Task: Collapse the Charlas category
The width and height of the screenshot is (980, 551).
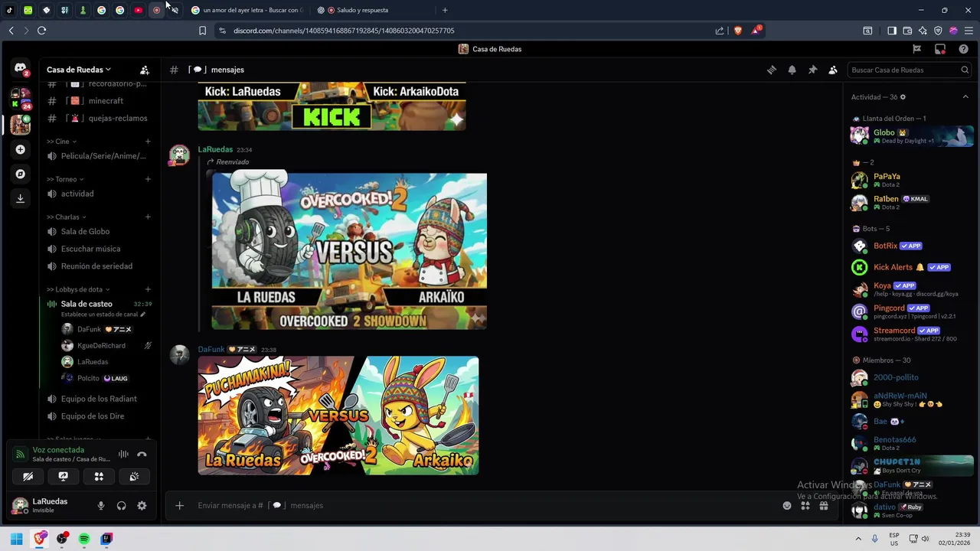Action: click(x=67, y=217)
